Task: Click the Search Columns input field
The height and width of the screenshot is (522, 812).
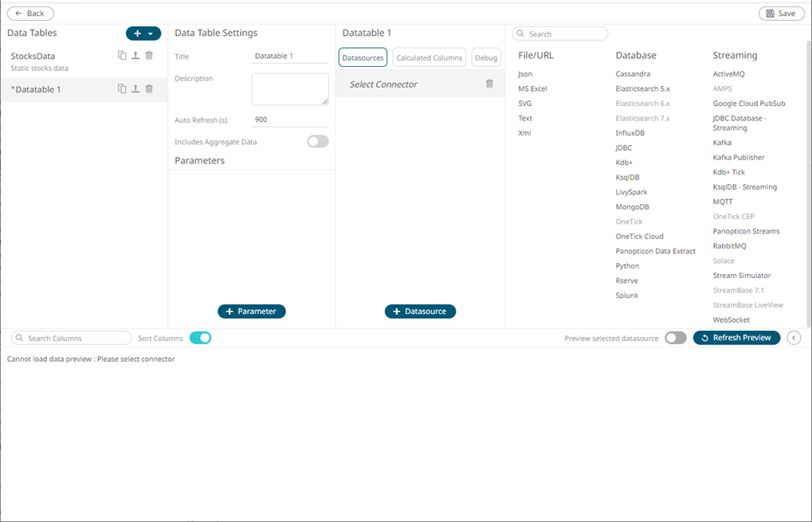Action: click(72, 338)
